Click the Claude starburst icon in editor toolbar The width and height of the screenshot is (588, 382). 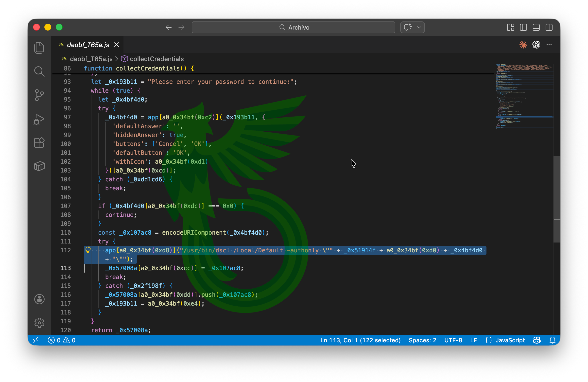(523, 45)
